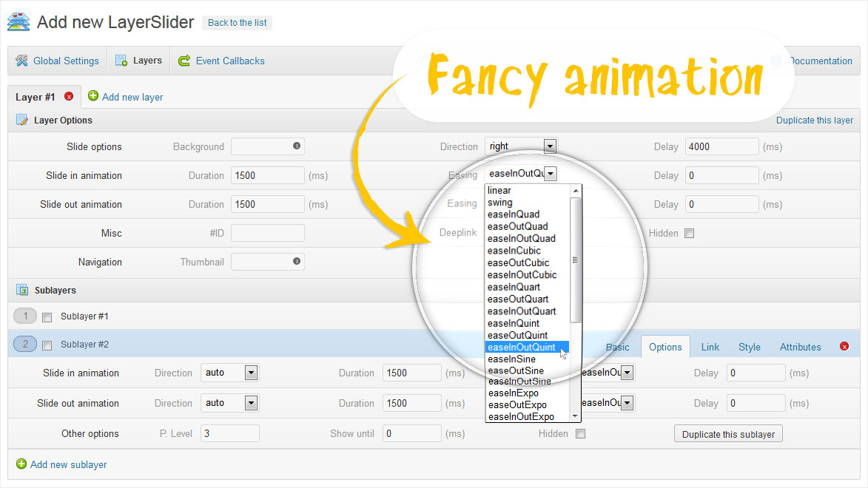Image resolution: width=868 pixels, height=488 pixels.
Task: Open Global Settings tools icon
Action: [21, 61]
